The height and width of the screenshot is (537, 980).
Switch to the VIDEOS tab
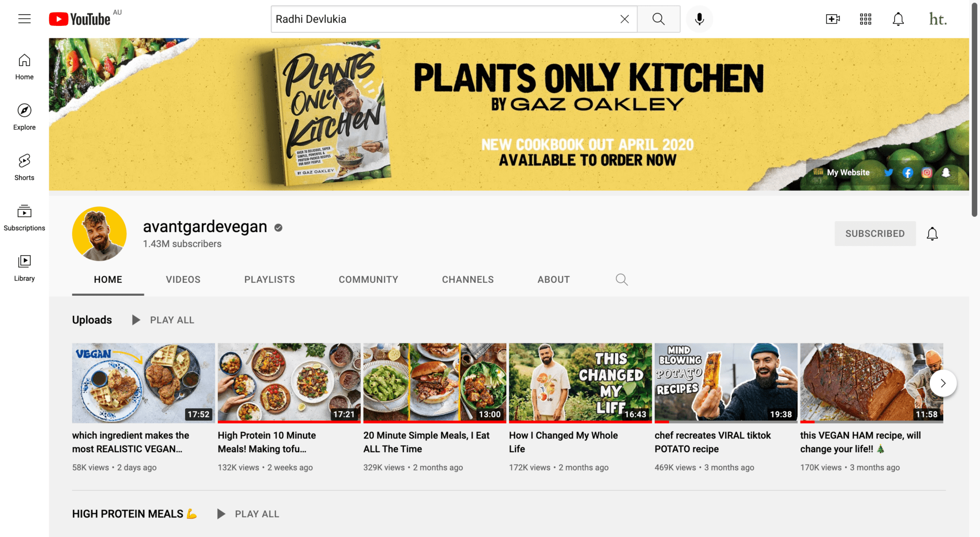(183, 280)
